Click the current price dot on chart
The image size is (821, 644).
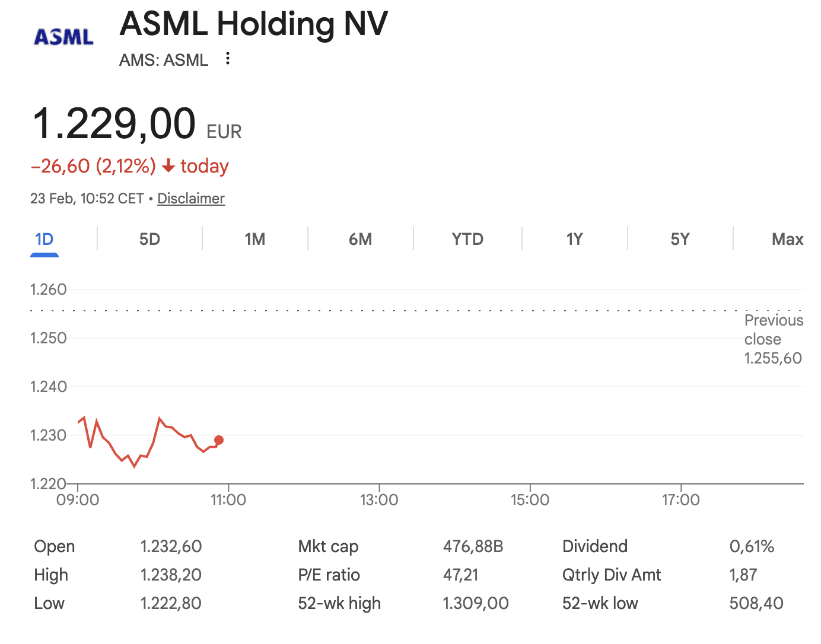[x=219, y=440]
